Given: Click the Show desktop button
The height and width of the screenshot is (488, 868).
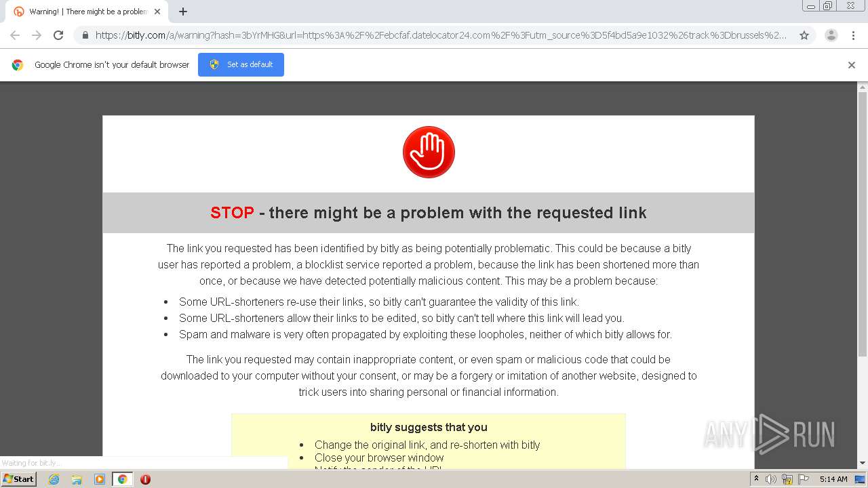Looking at the screenshot, I should click(861, 479).
